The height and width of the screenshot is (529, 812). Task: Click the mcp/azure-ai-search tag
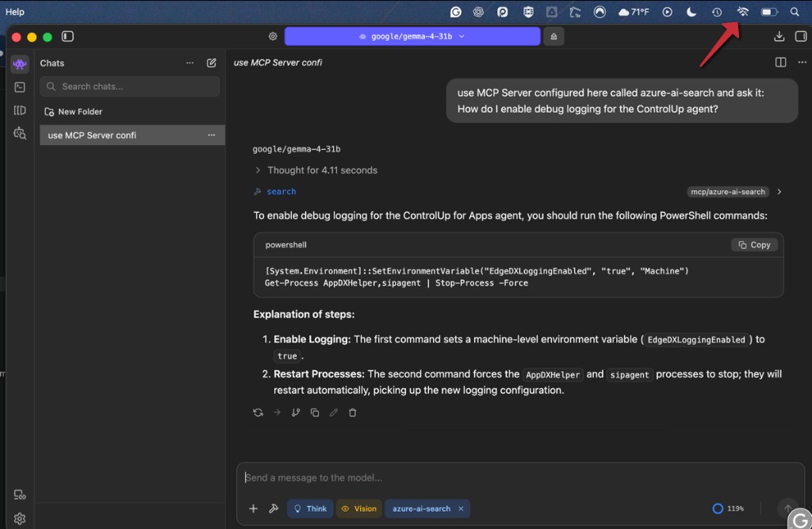728,192
